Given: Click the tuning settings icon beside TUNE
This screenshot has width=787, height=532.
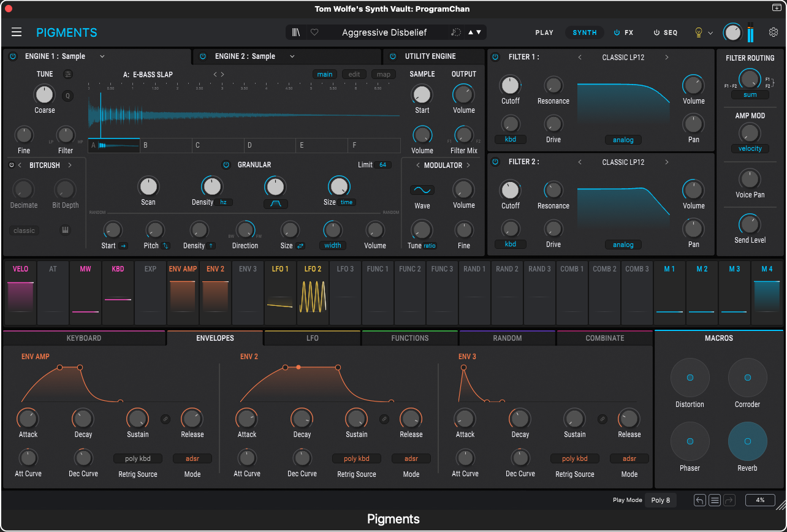Looking at the screenshot, I should pos(67,74).
